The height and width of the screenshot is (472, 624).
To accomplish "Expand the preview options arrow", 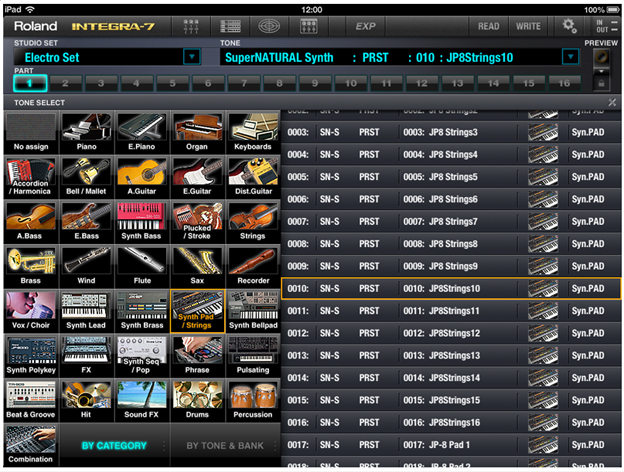I will (601, 71).
